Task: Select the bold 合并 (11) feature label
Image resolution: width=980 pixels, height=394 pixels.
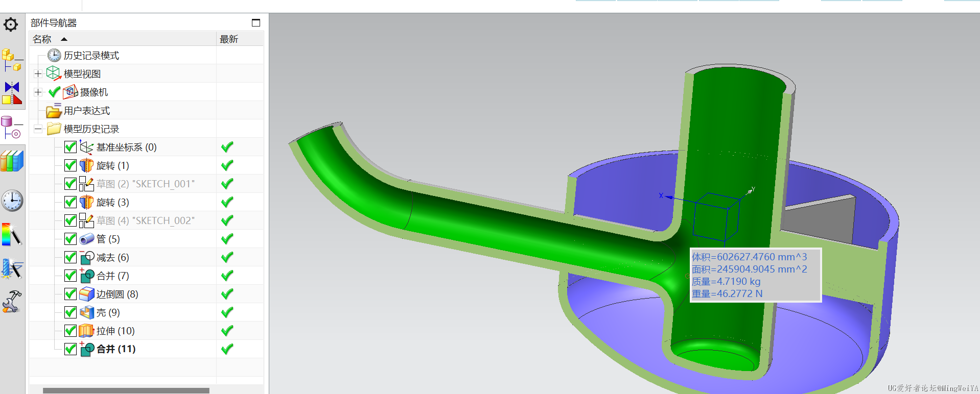Action: tap(116, 349)
